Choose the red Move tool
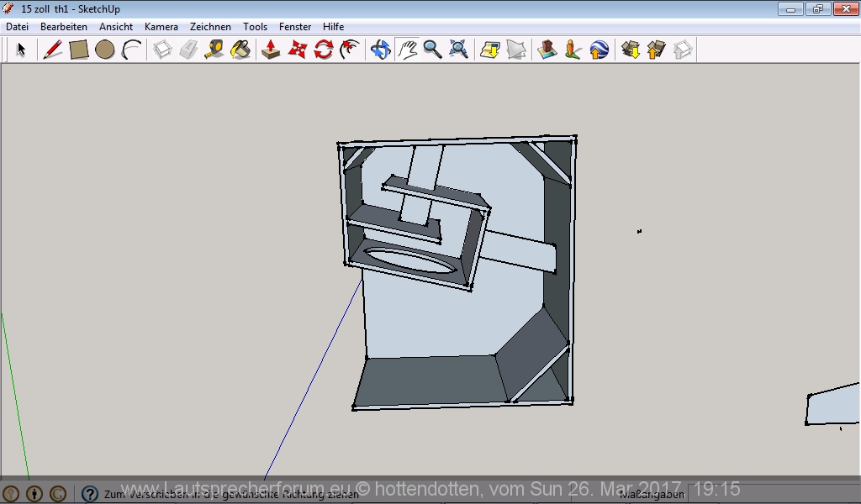The height and width of the screenshot is (504, 861). coord(298,50)
